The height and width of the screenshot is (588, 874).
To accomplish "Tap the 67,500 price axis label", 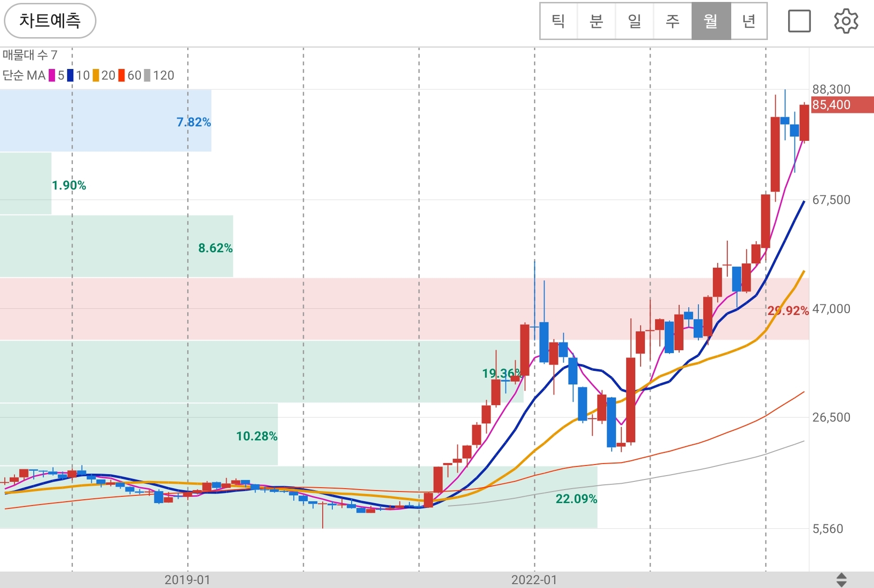I will point(831,200).
